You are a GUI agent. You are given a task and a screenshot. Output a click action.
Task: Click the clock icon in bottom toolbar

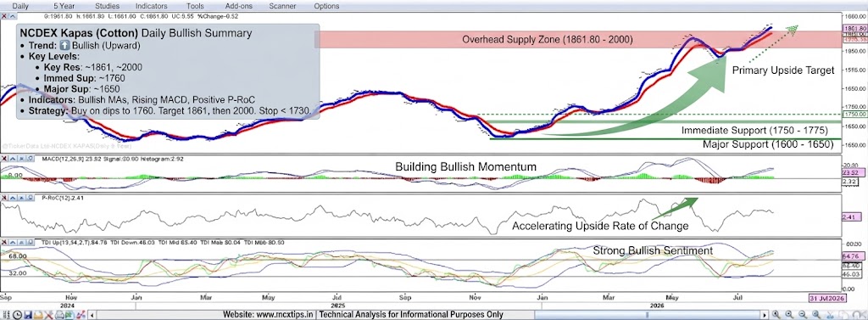point(17,315)
